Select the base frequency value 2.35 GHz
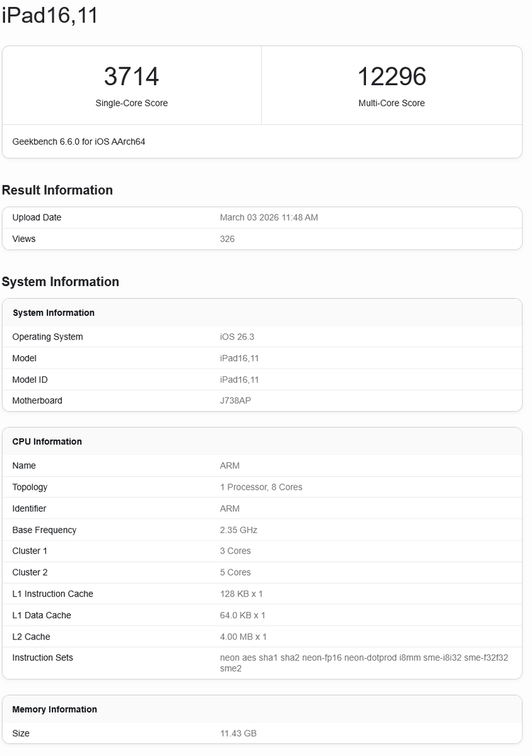Viewport: 532px width, 756px height. point(238,530)
